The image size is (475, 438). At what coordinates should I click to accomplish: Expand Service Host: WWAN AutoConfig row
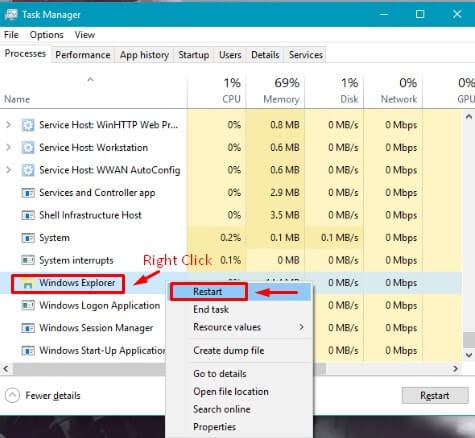[8, 170]
